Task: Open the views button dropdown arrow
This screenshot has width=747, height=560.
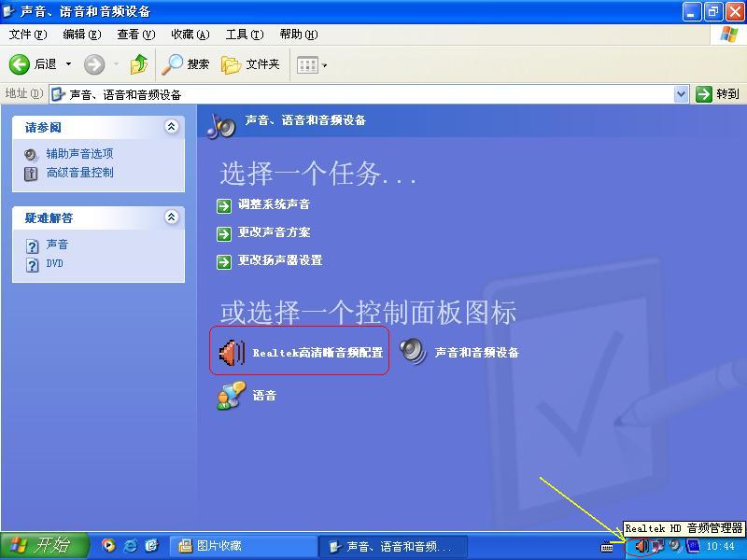Action: click(324, 65)
